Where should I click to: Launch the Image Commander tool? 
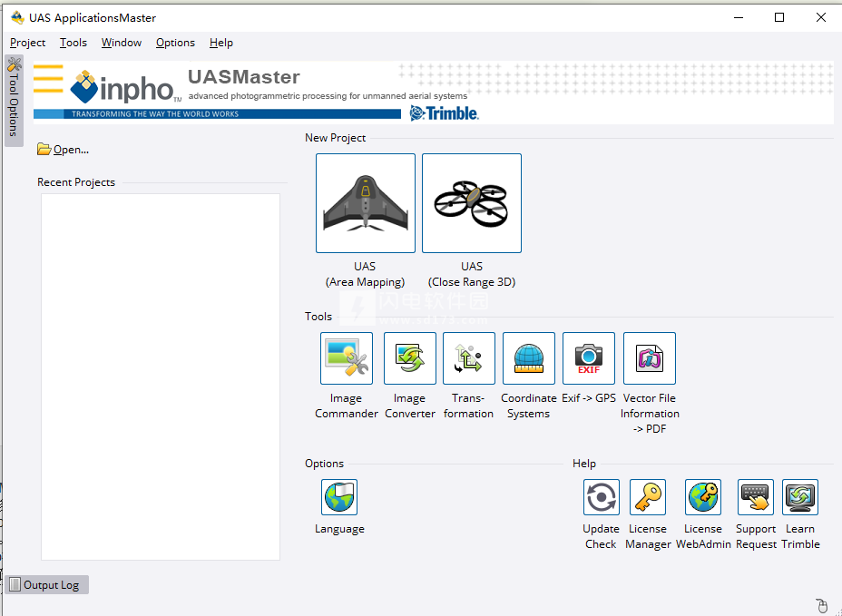(347, 358)
